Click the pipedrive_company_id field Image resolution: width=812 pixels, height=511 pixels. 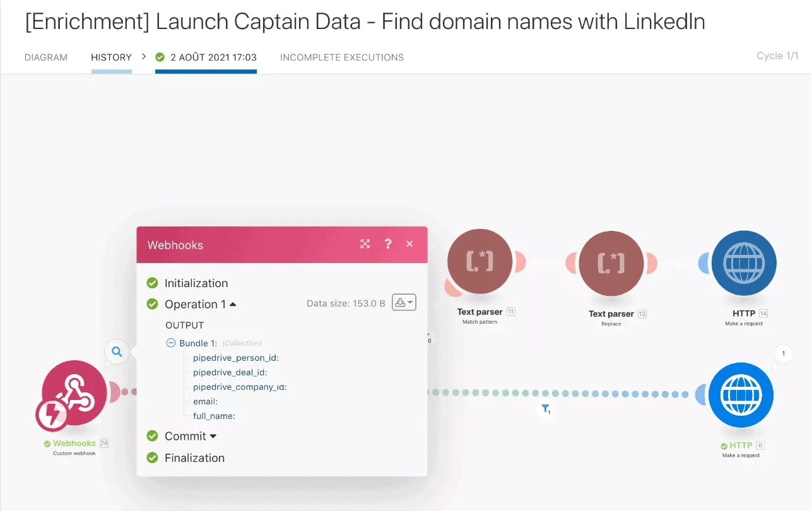click(x=240, y=387)
